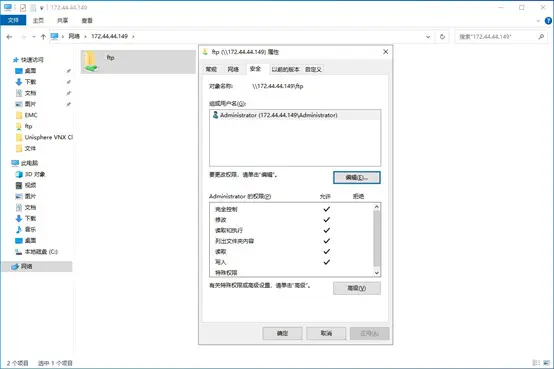Click the search magnifier icon
This screenshot has width=554, height=369.
point(541,36)
